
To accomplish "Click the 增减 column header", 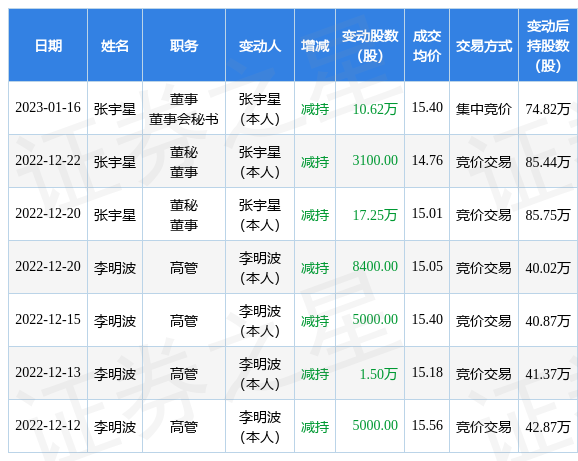I will (x=315, y=46).
